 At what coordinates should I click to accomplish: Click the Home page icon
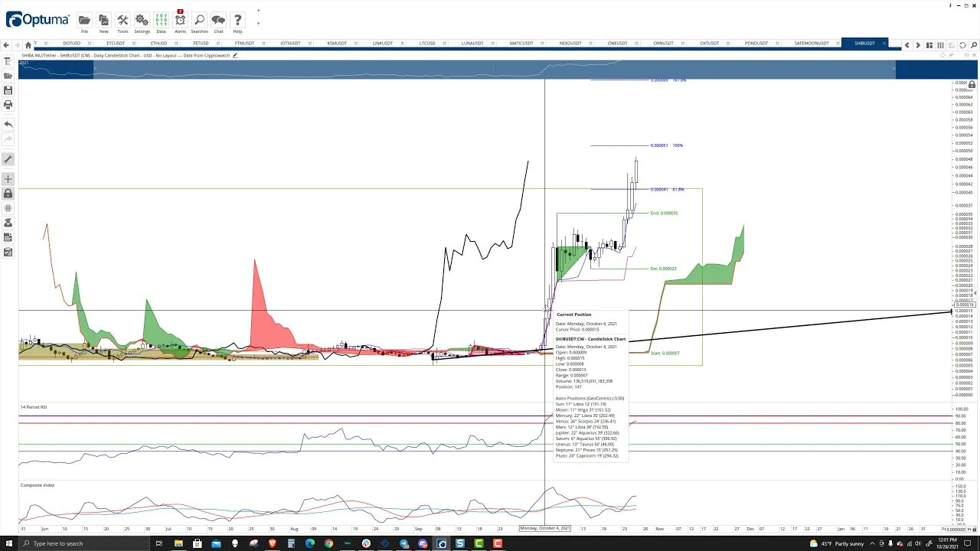[28, 45]
